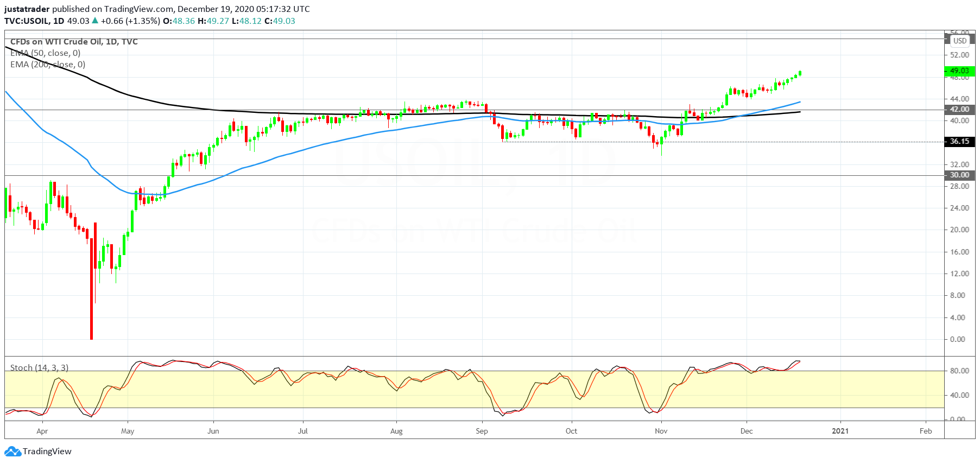This screenshot has height=464, width=980.
Task: Click the Sep label on time axis
Action: click(x=482, y=431)
